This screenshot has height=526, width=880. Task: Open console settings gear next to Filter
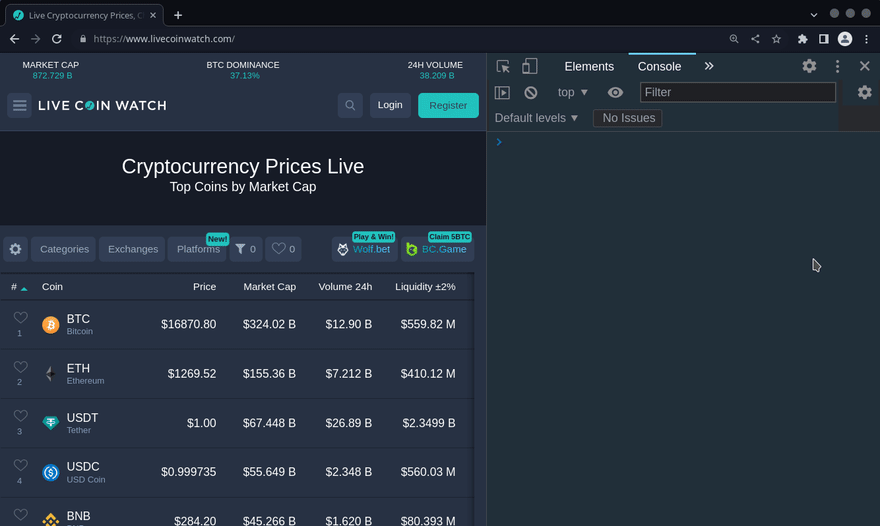click(864, 92)
